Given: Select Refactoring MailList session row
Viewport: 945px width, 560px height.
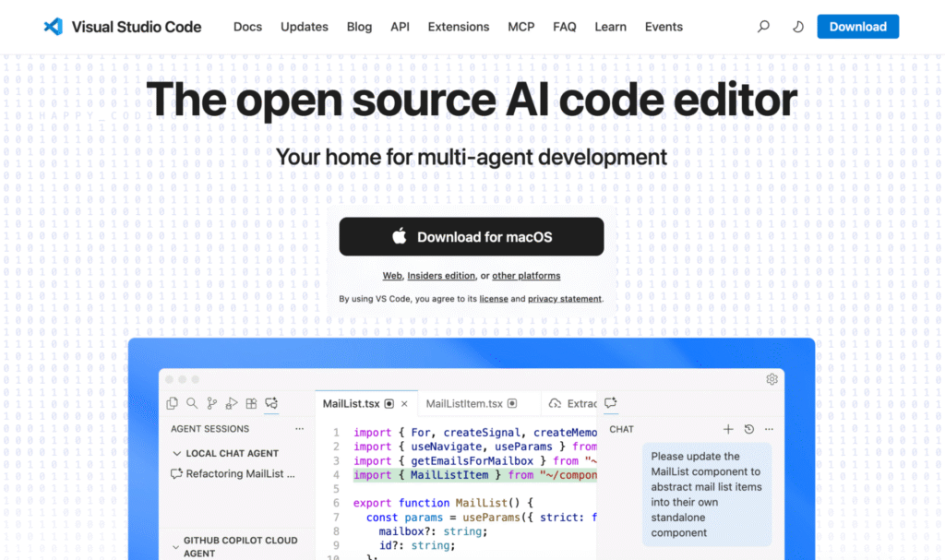Looking at the screenshot, I should (x=235, y=474).
